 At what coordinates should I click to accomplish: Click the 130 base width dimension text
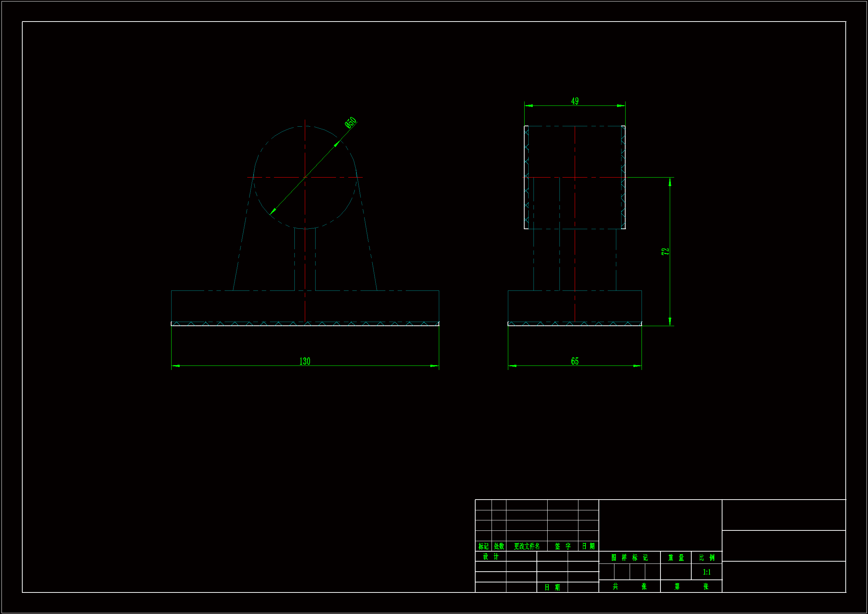click(305, 361)
